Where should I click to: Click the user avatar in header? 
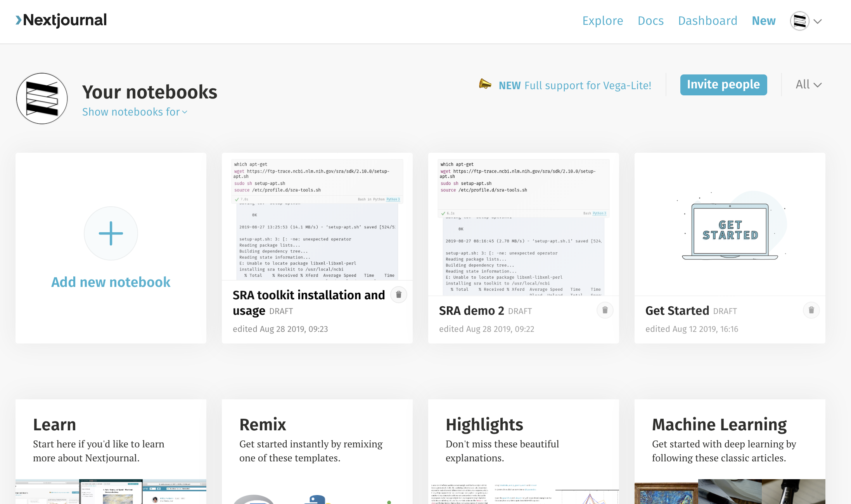click(x=799, y=21)
